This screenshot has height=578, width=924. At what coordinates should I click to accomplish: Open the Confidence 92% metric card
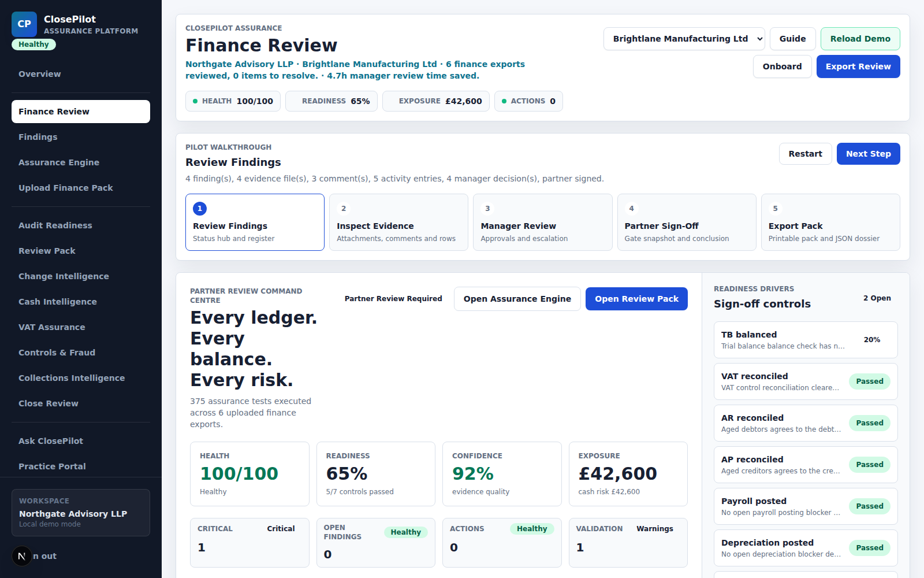(x=502, y=474)
